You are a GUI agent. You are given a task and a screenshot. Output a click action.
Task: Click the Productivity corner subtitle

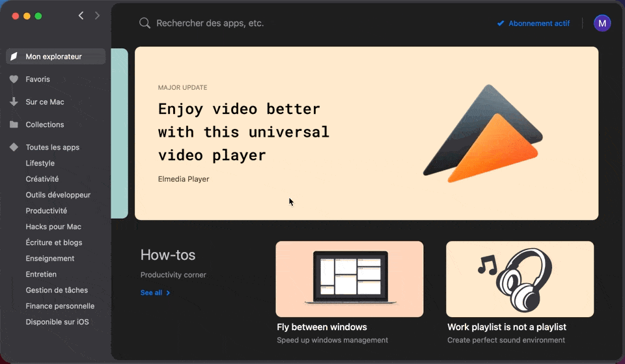tap(173, 275)
